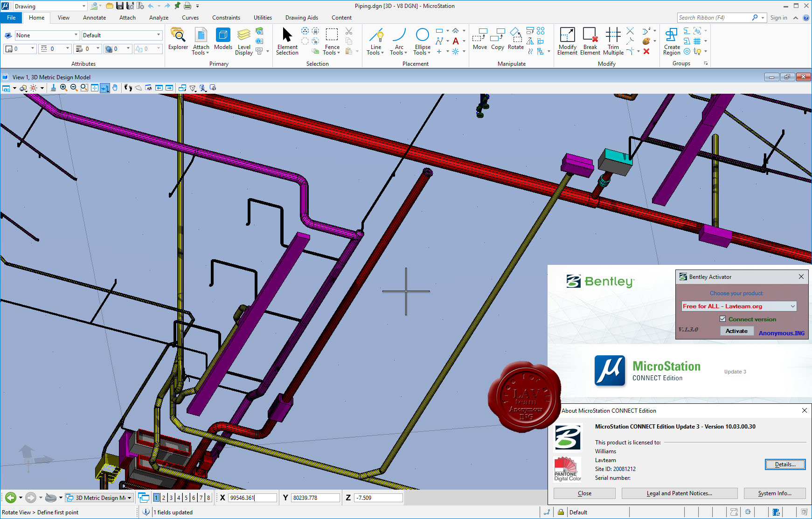Click Update View brush icon
The image size is (812, 519).
click(x=53, y=88)
